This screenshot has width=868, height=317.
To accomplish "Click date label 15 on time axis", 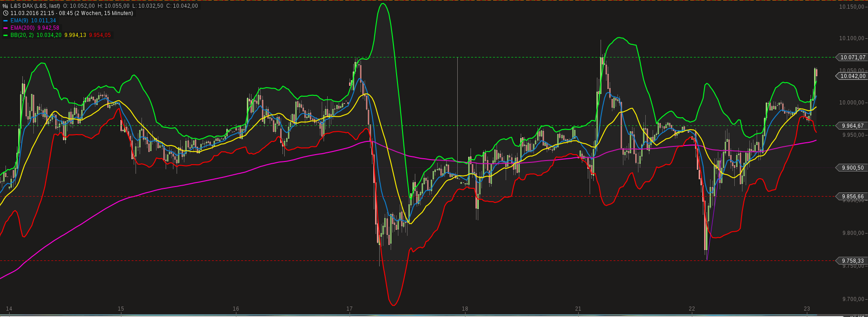I will point(121,309).
